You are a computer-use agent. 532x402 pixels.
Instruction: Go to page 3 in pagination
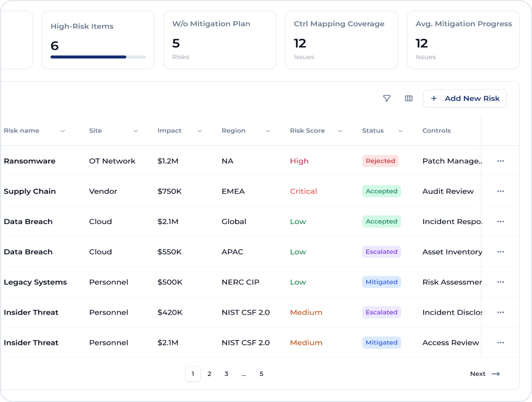[226, 374]
